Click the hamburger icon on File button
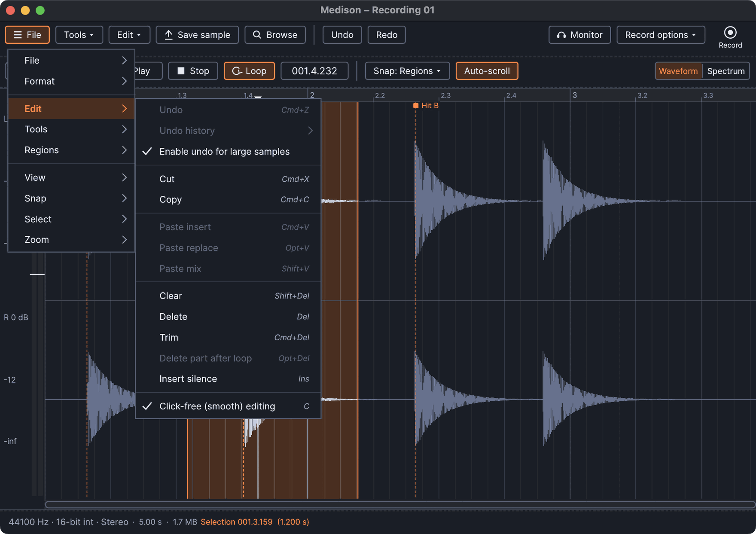The width and height of the screenshot is (756, 534). pos(17,35)
